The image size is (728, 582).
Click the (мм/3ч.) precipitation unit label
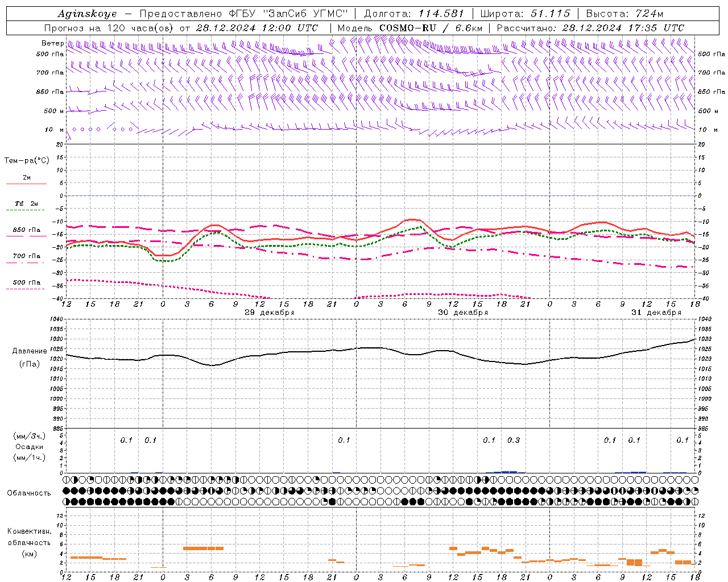point(30,436)
